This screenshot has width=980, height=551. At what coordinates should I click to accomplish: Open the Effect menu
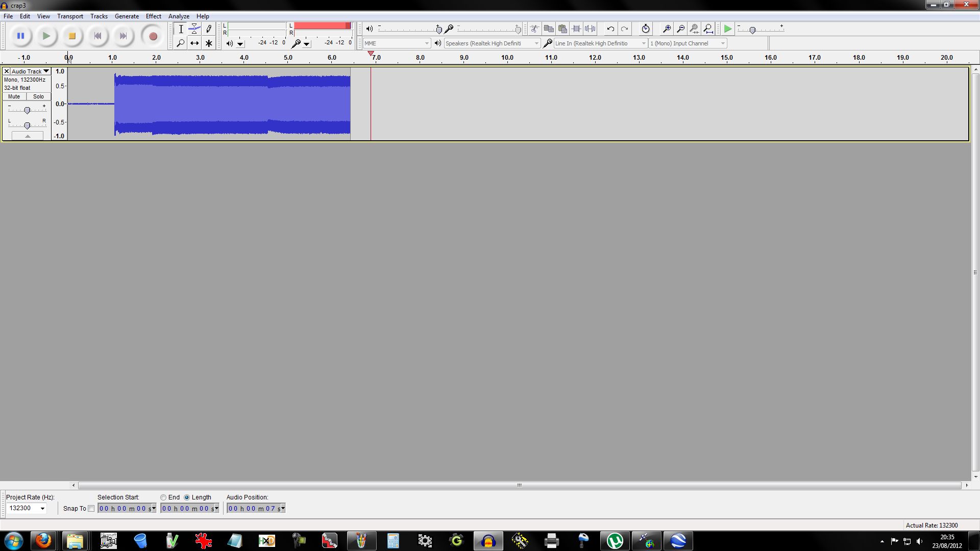point(154,16)
